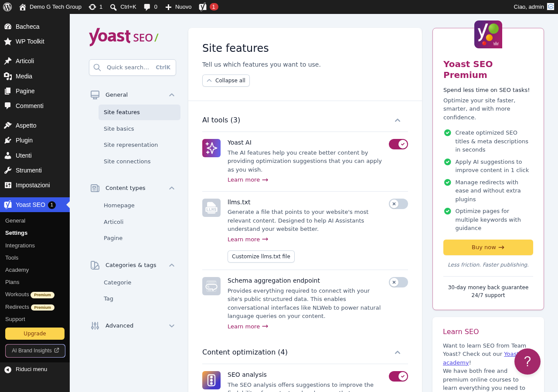Click the Nuovo plus item
Image resolution: width=558 pixels, height=392 pixels.
point(178,7)
